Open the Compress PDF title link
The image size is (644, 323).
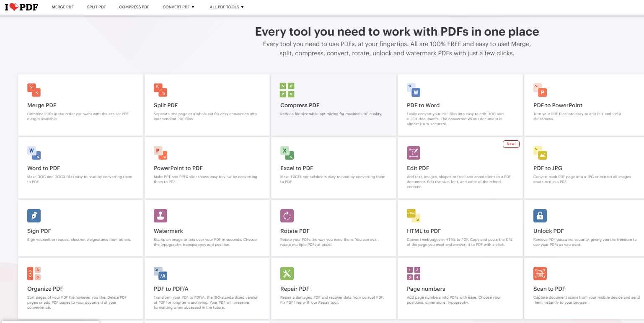[300, 106]
